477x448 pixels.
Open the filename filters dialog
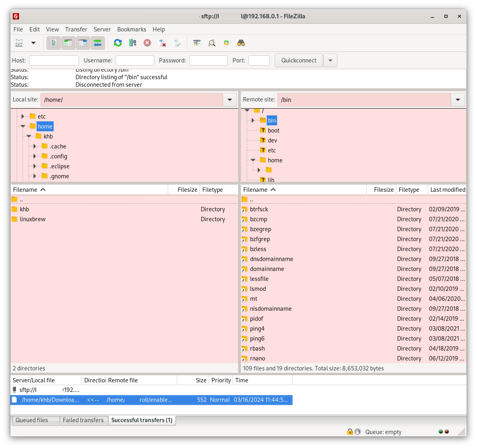[197, 43]
